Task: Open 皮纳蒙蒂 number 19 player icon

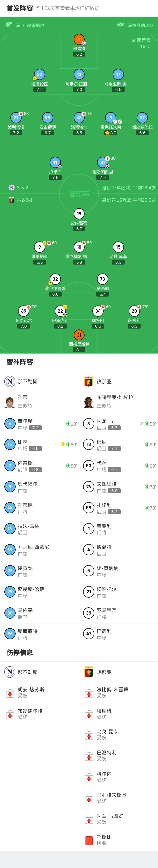Action: (79, 214)
